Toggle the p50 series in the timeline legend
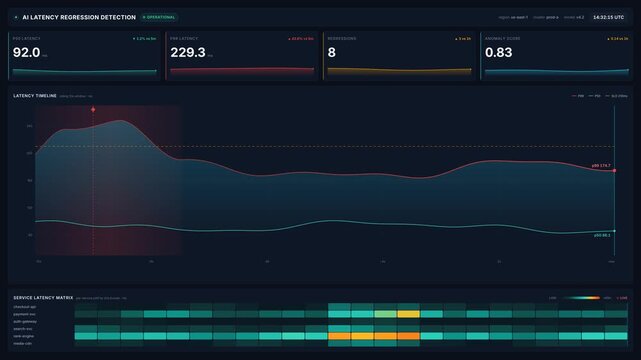 click(594, 96)
